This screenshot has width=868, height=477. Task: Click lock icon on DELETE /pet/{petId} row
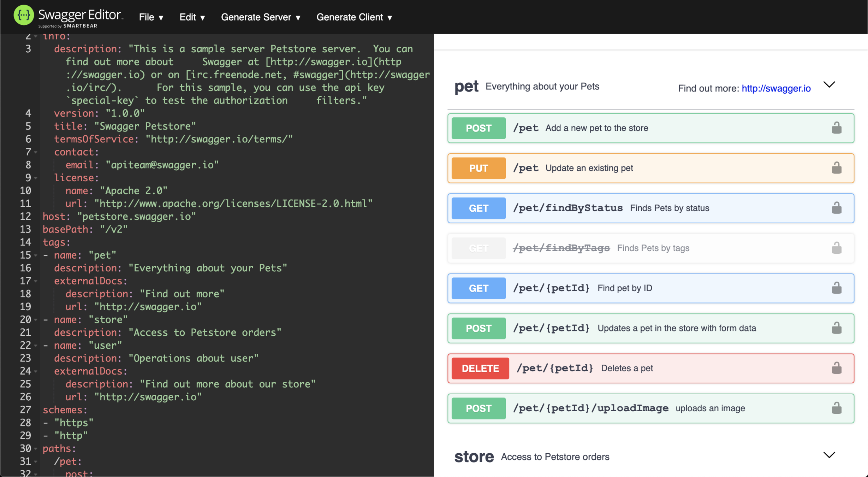pyautogui.click(x=836, y=368)
